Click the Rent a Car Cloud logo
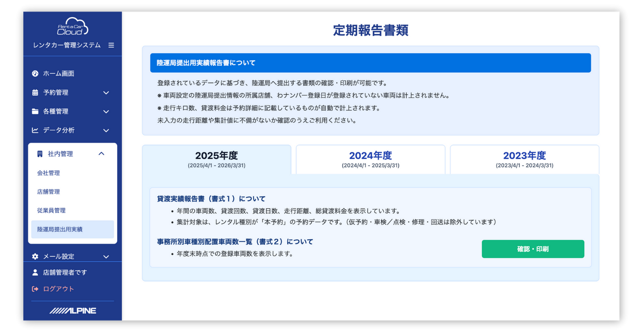The height and width of the screenshot is (334, 644). pos(72,27)
